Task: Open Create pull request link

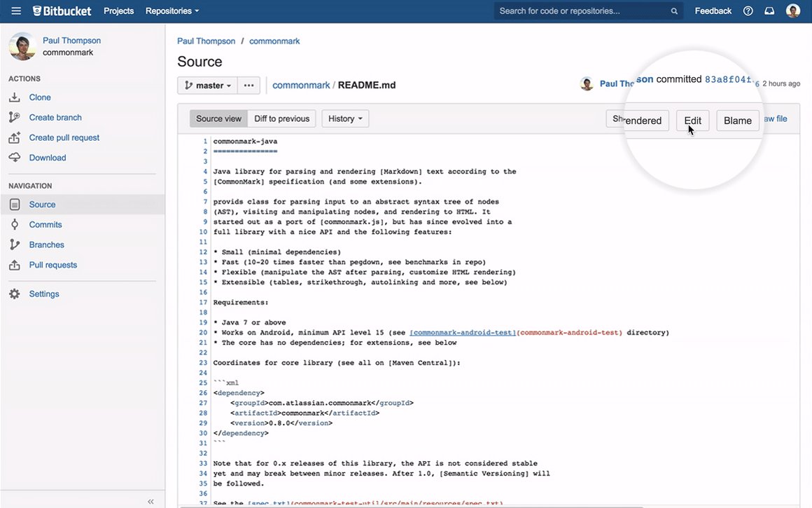Action: pyautogui.click(x=64, y=138)
